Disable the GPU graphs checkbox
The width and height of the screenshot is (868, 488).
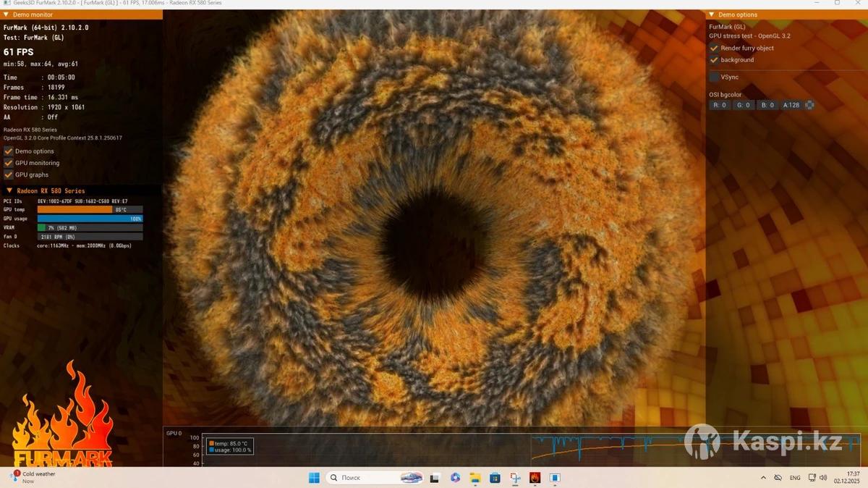point(9,174)
